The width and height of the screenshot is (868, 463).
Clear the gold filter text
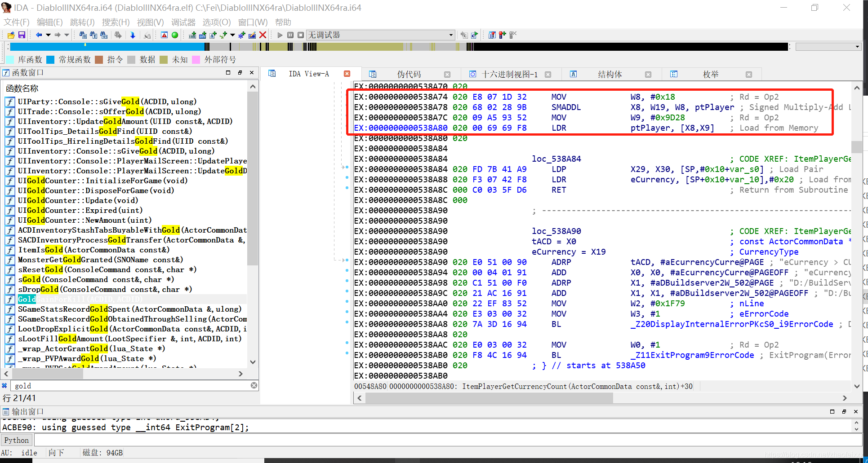pyautogui.click(x=254, y=385)
